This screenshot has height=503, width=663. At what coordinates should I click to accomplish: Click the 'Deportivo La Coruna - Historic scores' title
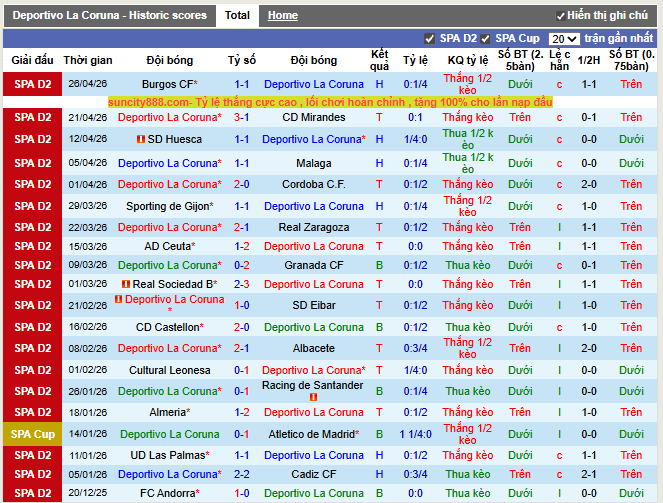(110, 16)
